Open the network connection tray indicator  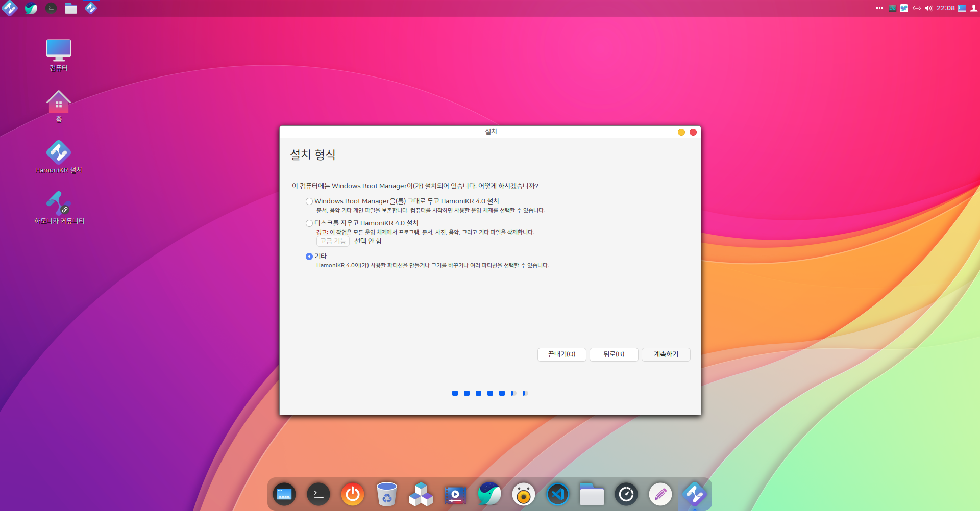(917, 8)
